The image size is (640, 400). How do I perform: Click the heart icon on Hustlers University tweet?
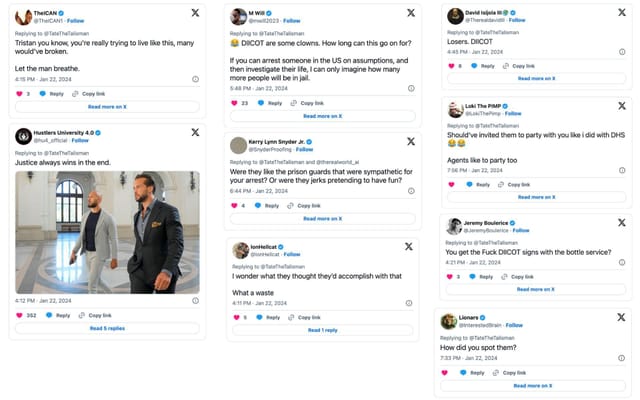tap(18, 315)
